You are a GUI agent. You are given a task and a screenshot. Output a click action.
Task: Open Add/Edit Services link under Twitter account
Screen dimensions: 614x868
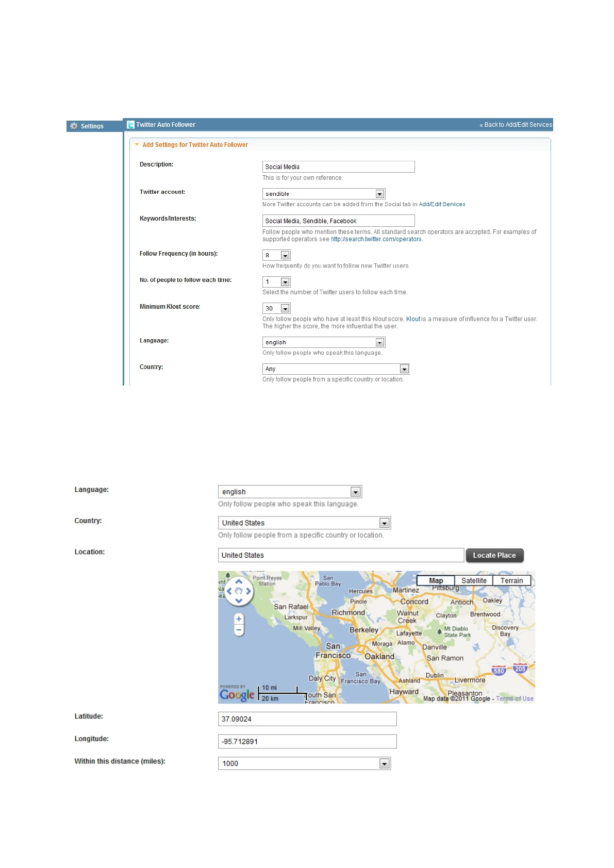(442, 205)
